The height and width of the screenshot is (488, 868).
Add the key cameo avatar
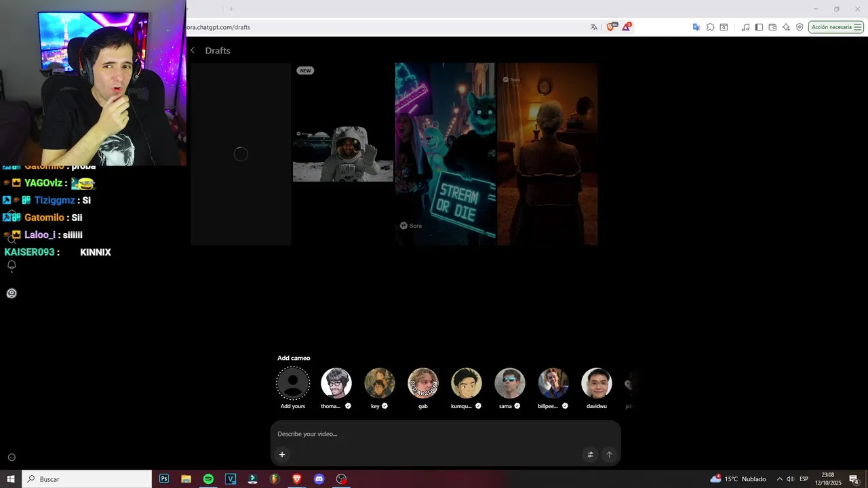(380, 383)
